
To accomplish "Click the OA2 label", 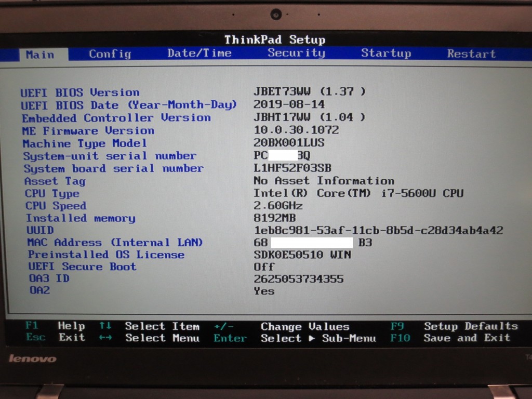I will tap(40, 290).
